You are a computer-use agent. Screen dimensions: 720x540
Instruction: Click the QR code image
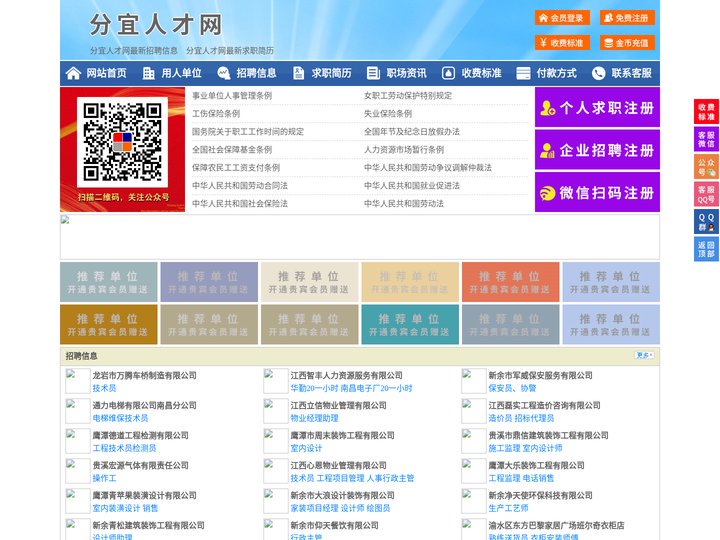tap(122, 142)
